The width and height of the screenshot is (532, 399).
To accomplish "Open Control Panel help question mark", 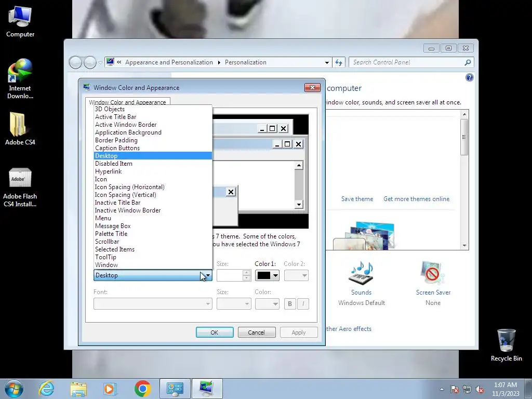I will click(x=469, y=78).
